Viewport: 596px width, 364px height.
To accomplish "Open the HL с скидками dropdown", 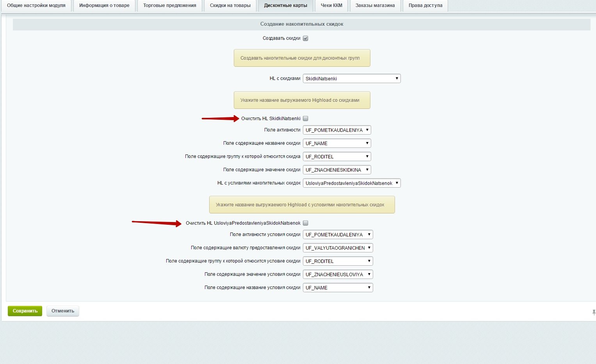I will (351, 78).
